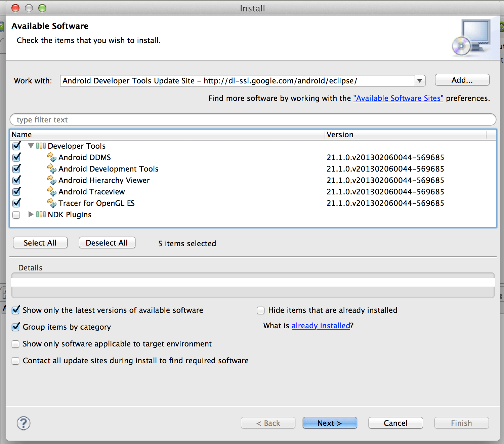Click the Android Traceview plugin icon
This screenshot has height=444, width=504.
(52, 191)
